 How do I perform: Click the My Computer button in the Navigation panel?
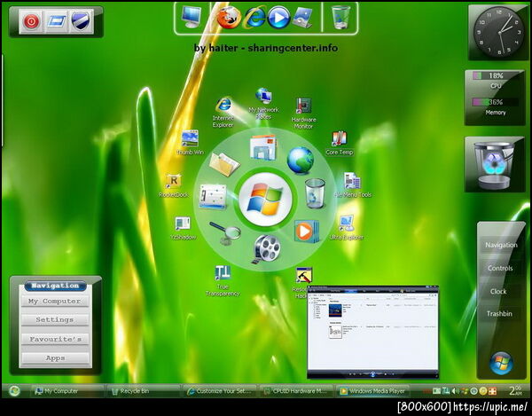pos(55,302)
